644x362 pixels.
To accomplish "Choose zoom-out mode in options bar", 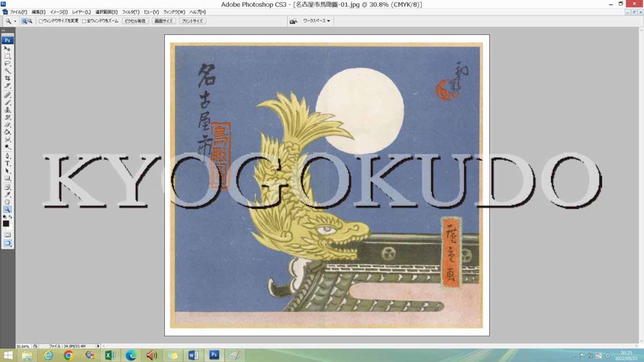I will tap(30, 21).
